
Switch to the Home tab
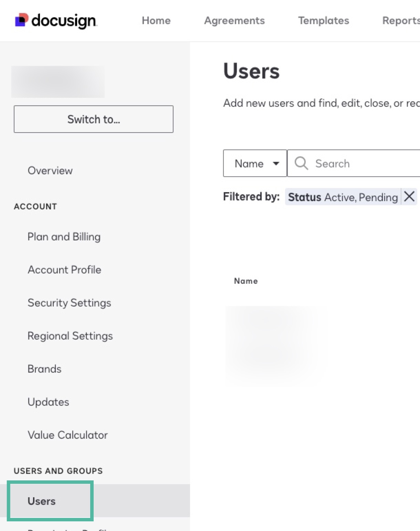pos(156,20)
